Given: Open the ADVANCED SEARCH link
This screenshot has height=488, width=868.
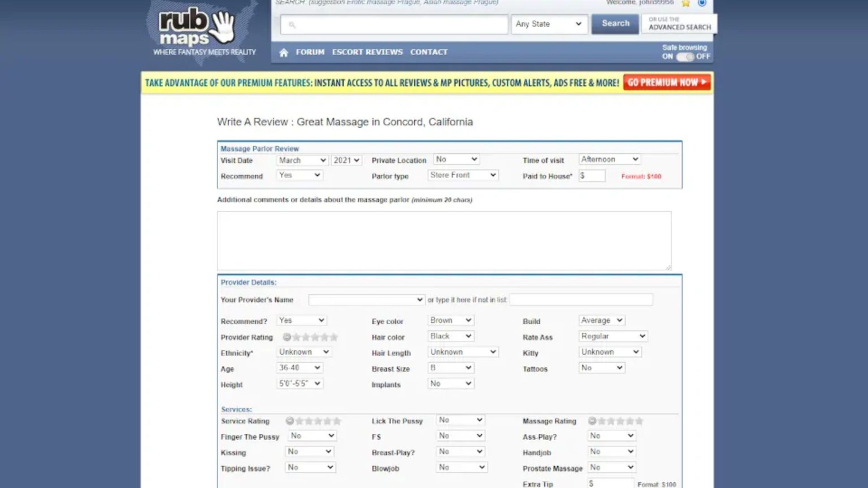Looking at the screenshot, I should [x=680, y=27].
